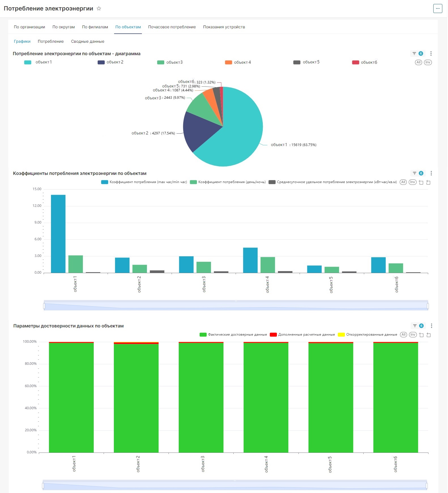
Task: Select All series in reliability chart legend
Action: click(404, 335)
